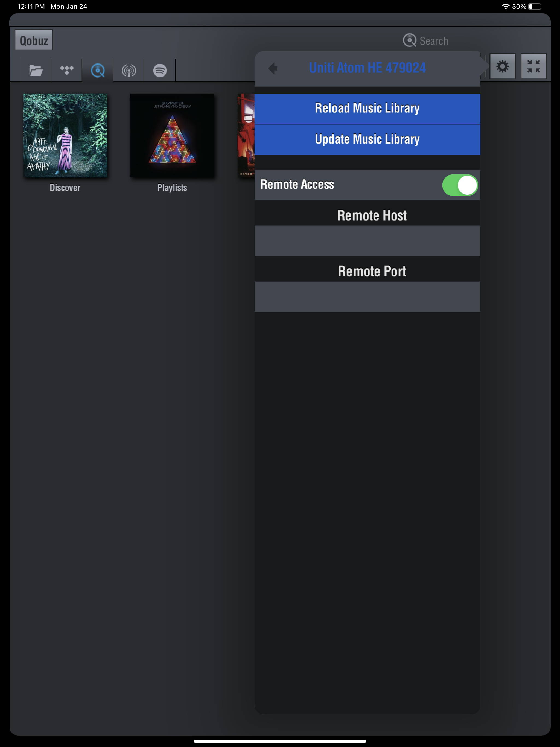Click the Remote Host input field
560x747 pixels.
[x=367, y=241]
